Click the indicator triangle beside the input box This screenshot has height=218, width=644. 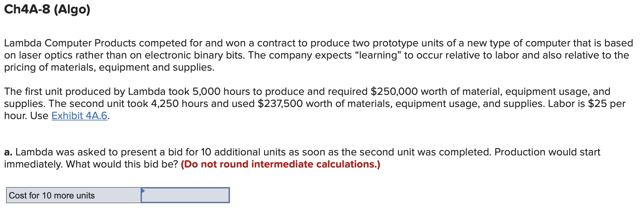[143, 190]
